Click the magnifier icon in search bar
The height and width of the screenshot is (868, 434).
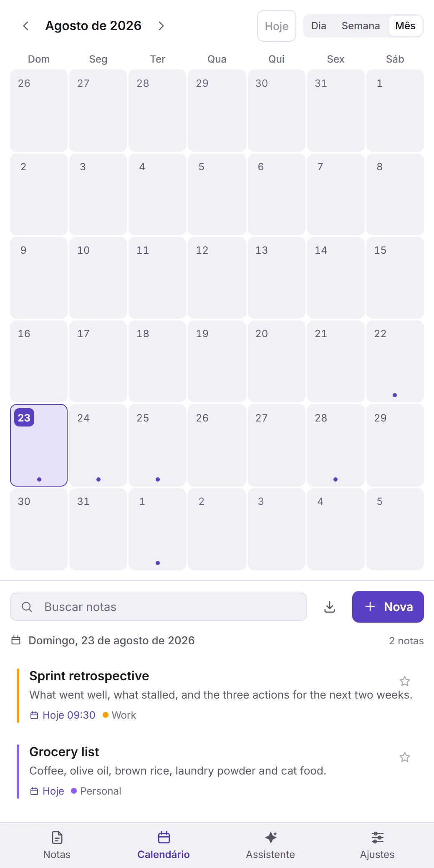pos(27,607)
